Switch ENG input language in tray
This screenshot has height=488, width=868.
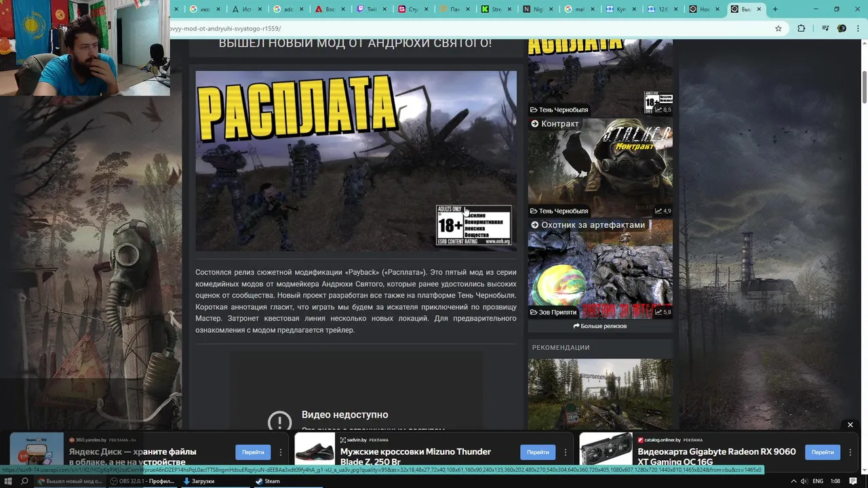pyautogui.click(x=818, y=481)
